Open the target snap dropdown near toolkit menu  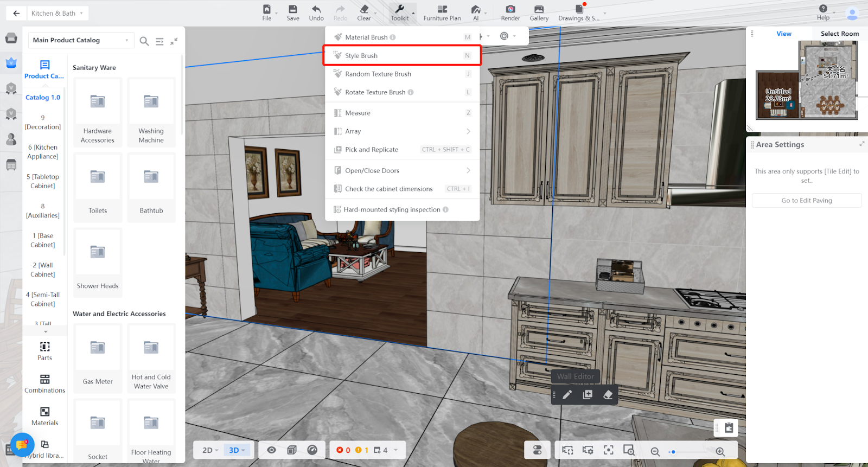[x=508, y=36]
